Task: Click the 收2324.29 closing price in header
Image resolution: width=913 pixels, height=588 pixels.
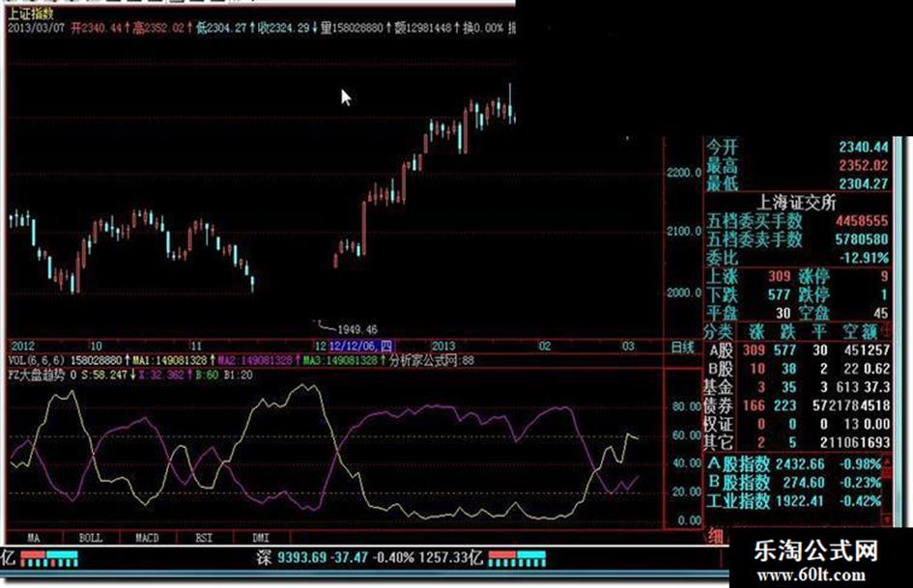Action: [284, 27]
